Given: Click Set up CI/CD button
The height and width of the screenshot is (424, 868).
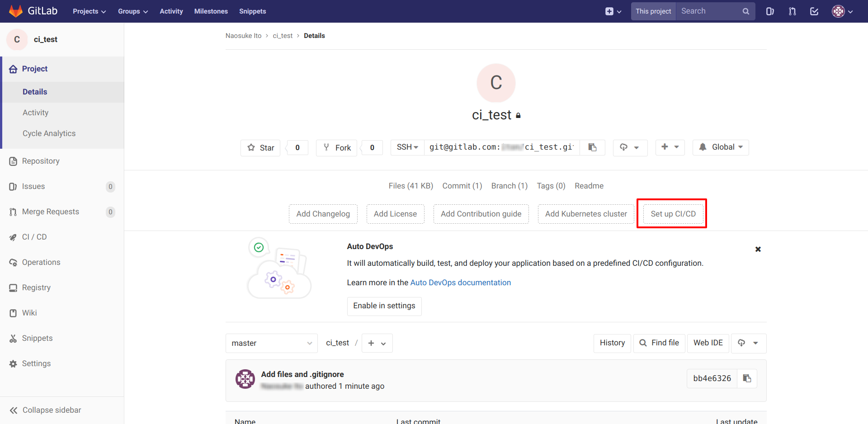Looking at the screenshot, I should tap(673, 214).
